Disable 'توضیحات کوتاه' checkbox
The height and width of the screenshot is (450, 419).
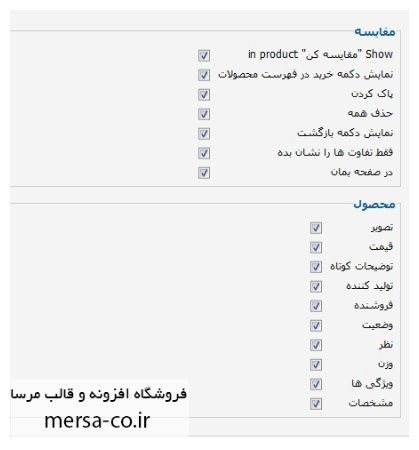click(316, 267)
